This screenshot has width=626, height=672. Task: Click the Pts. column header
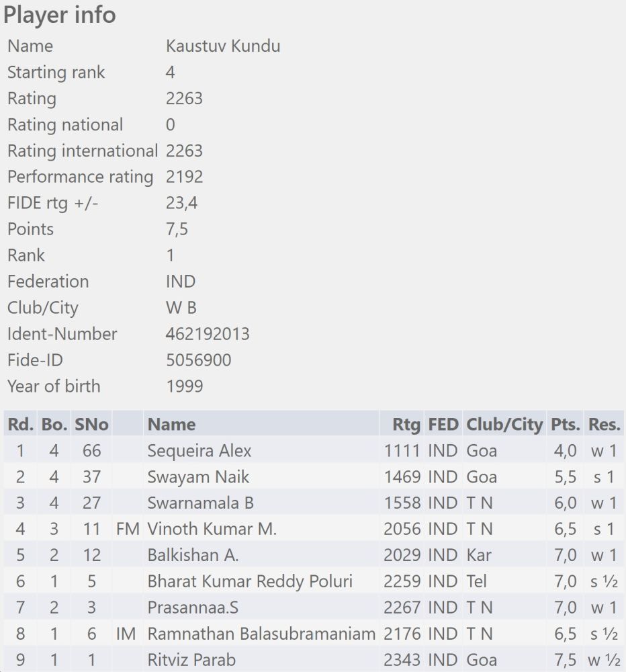click(x=566, y=425)
